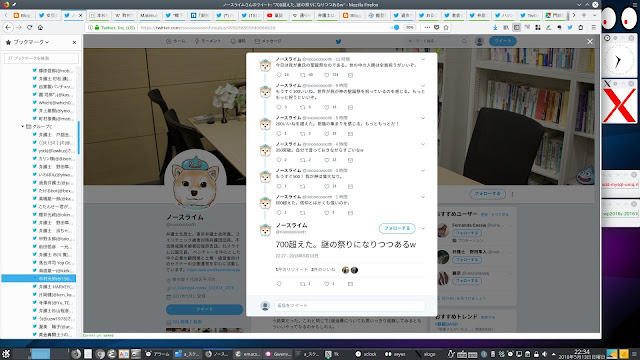
Task: Reply to the first tweet in the thread
Action: (279, 75)
